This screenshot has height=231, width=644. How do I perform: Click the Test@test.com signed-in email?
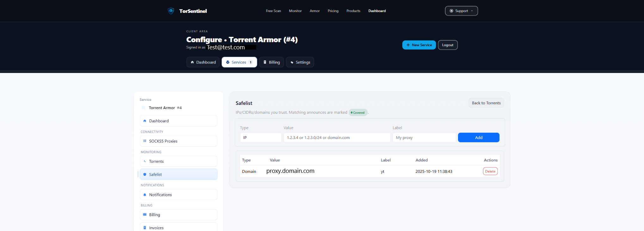226,47
